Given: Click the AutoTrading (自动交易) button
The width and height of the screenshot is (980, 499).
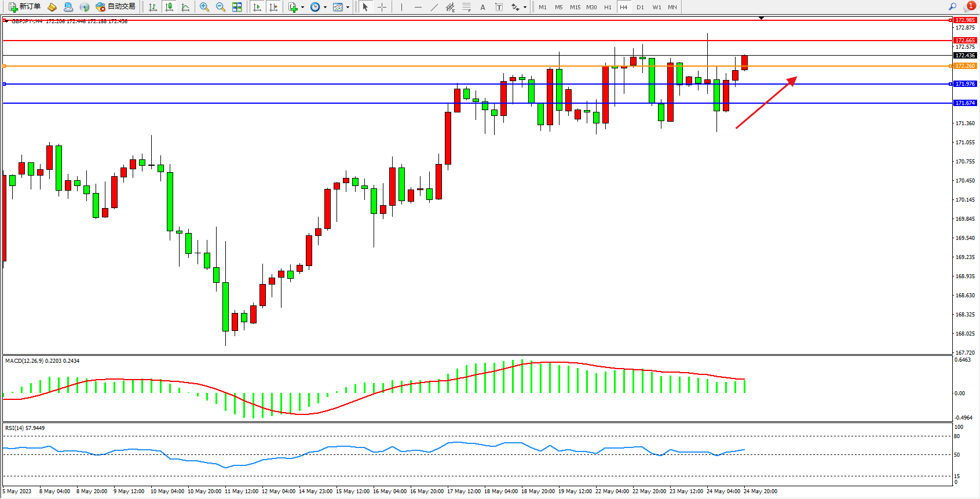Looking at the screenshot, I should (115, 7).
